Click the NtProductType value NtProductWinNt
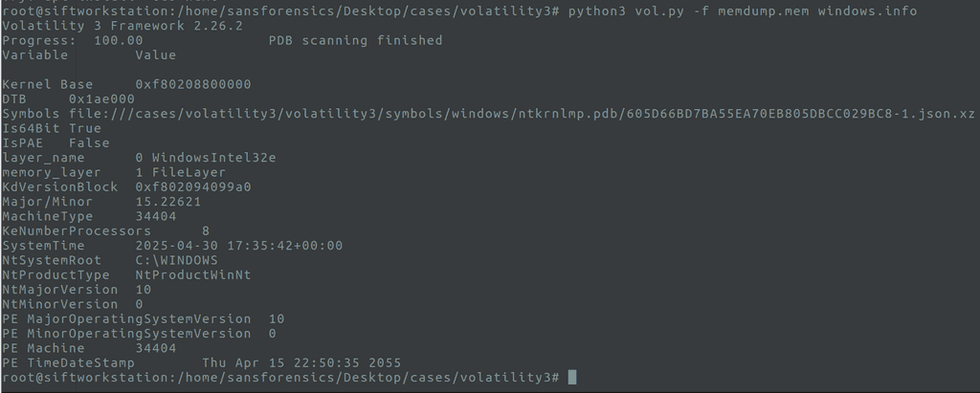 pyautogui.click(x=193, y=274)
